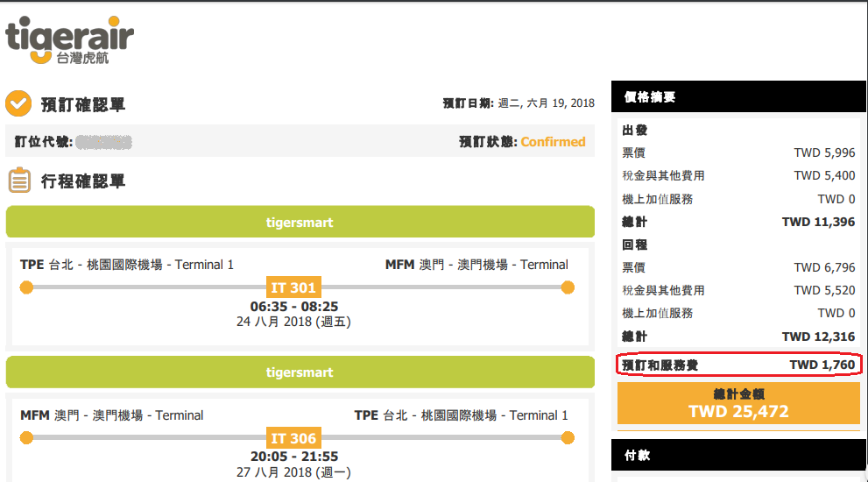868x482 pixels.
Task: Click the return taxes TWD 5,520
Action: pos(824,290)
